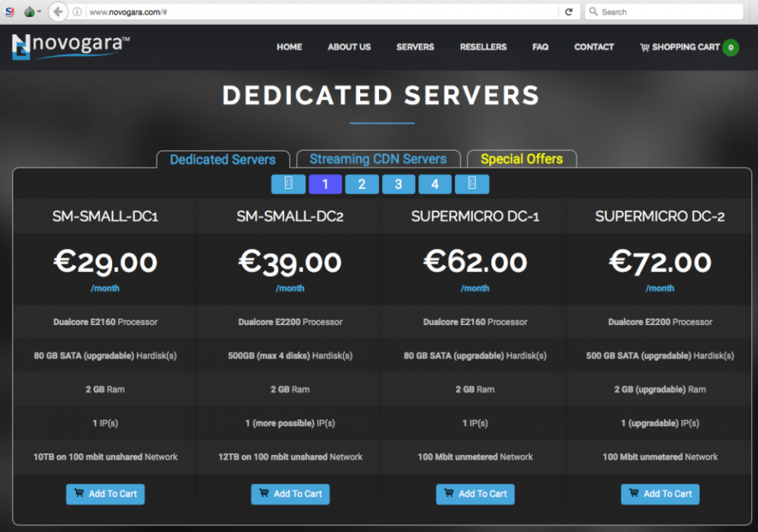Add SUPERMICRO DC-1 to cart
This screenshot has height=532, width=758.
(475, 494)
